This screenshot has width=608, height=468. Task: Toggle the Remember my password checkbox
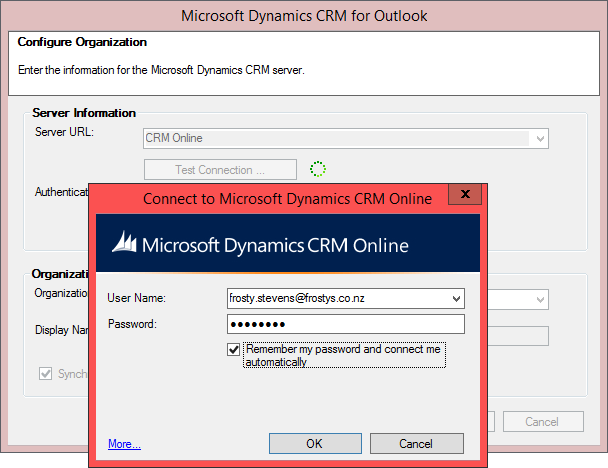pyautogui.click(x=234, y=350)
